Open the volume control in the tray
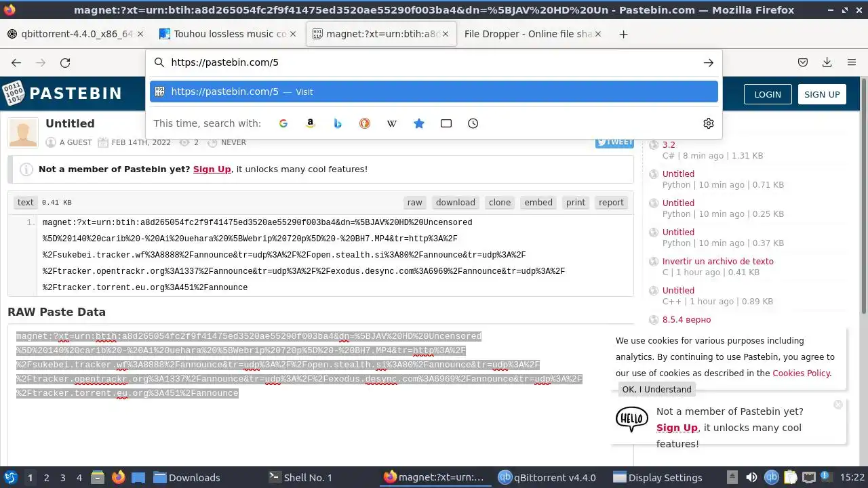 point(751,477)
